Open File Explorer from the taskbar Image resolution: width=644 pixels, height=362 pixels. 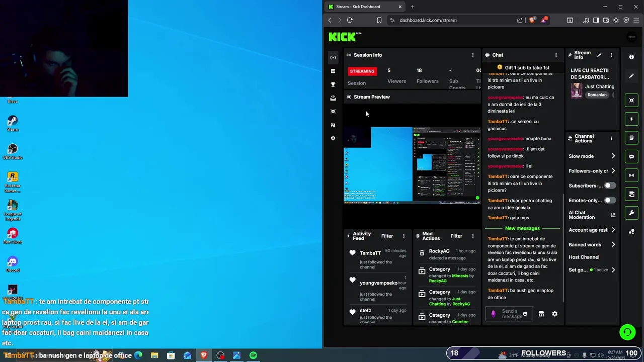154,355
